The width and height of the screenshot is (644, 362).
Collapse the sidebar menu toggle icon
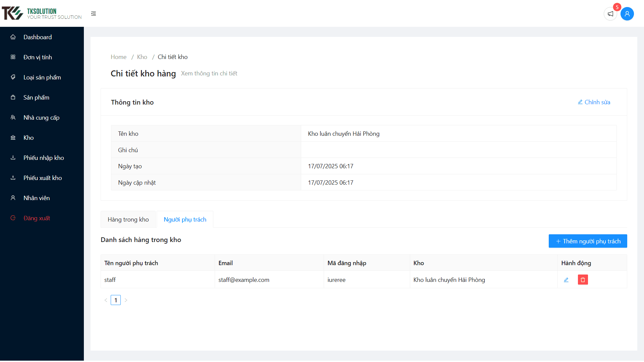[x=94, y=14]
